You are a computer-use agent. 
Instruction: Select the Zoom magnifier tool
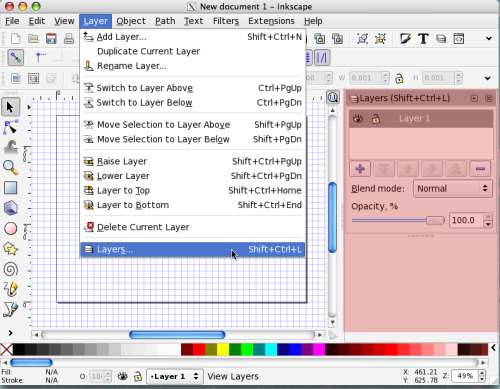pos(10,168)
